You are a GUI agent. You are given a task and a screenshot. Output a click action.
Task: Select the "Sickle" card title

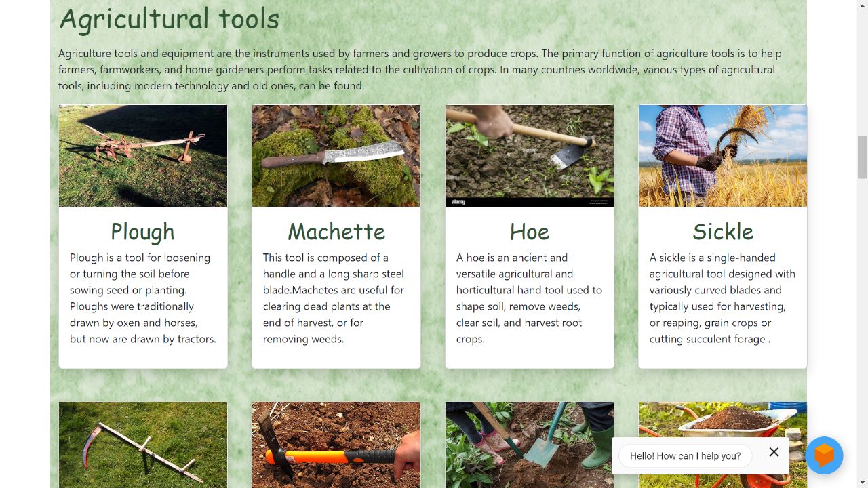tap(722, 232)
